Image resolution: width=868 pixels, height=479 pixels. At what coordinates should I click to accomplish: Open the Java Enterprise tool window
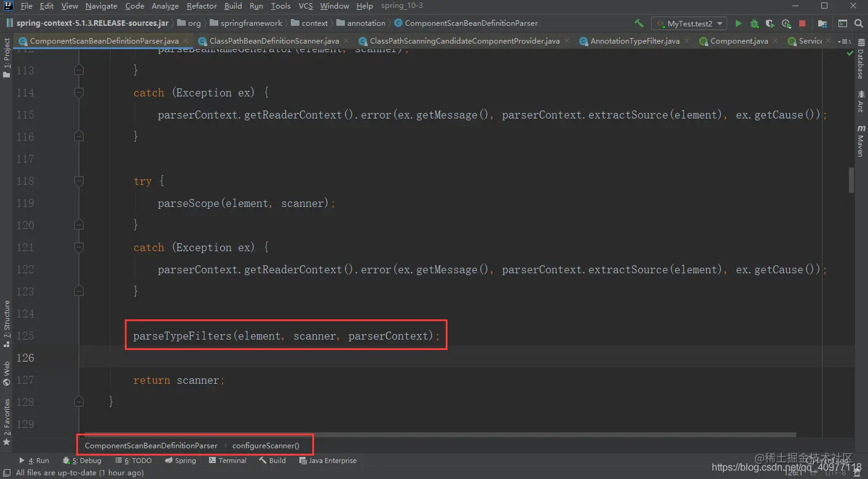click(327, 461)
